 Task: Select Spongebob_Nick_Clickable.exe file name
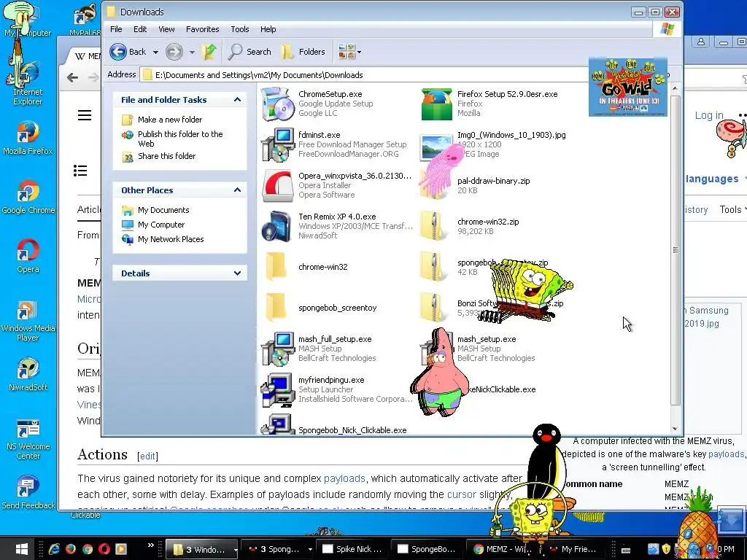click(352, 430)
